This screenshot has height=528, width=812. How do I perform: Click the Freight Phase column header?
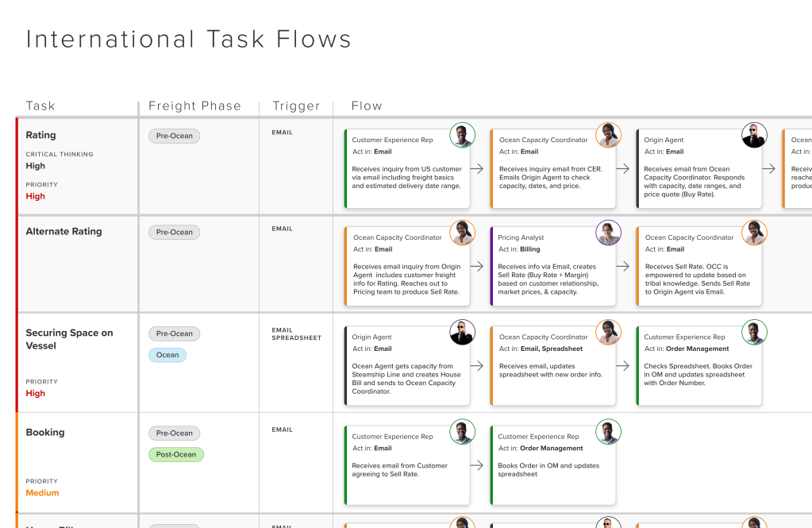click(x=194, y=106)
